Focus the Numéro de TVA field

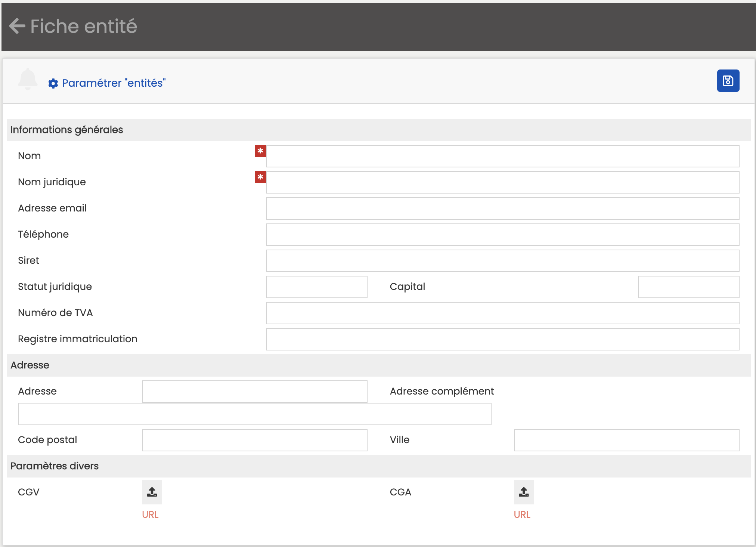pos(502,313)
